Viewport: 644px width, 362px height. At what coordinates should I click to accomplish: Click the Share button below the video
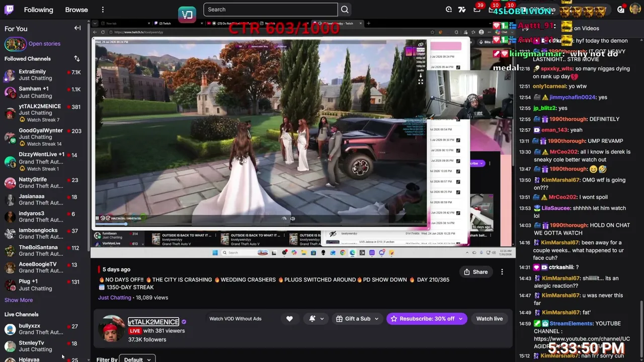pyautogui.click(x=475, y=272)
